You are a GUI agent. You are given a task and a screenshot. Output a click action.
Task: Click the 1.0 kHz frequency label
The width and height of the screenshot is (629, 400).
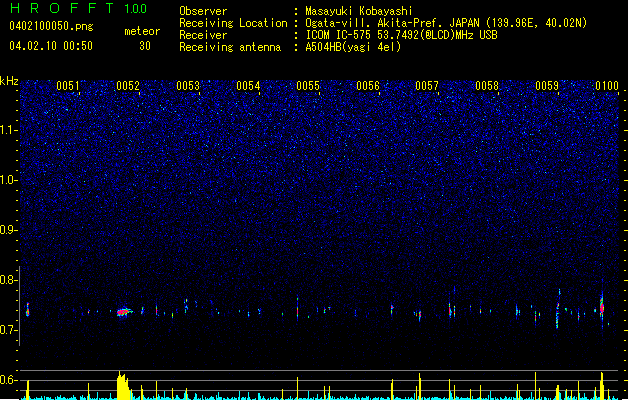(x=8, y=180)
